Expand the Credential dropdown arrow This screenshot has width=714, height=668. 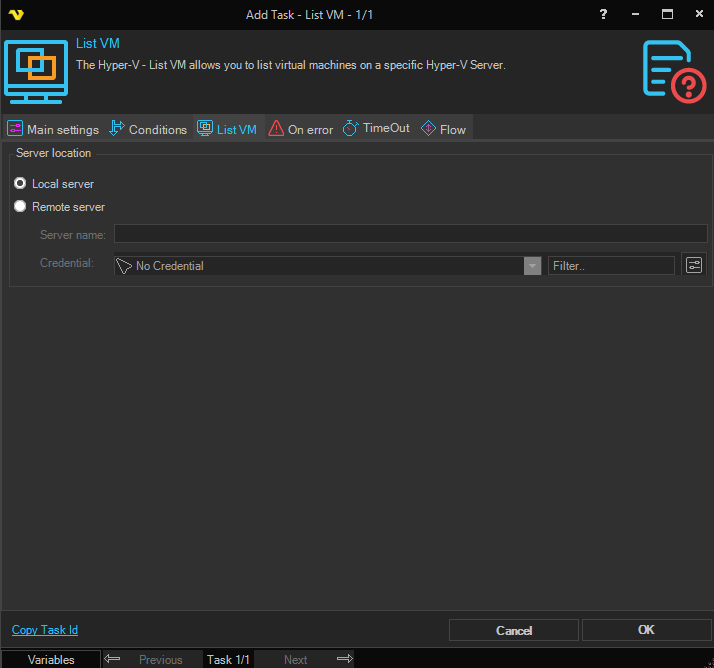pyautogui.click(x=533, y=266)
